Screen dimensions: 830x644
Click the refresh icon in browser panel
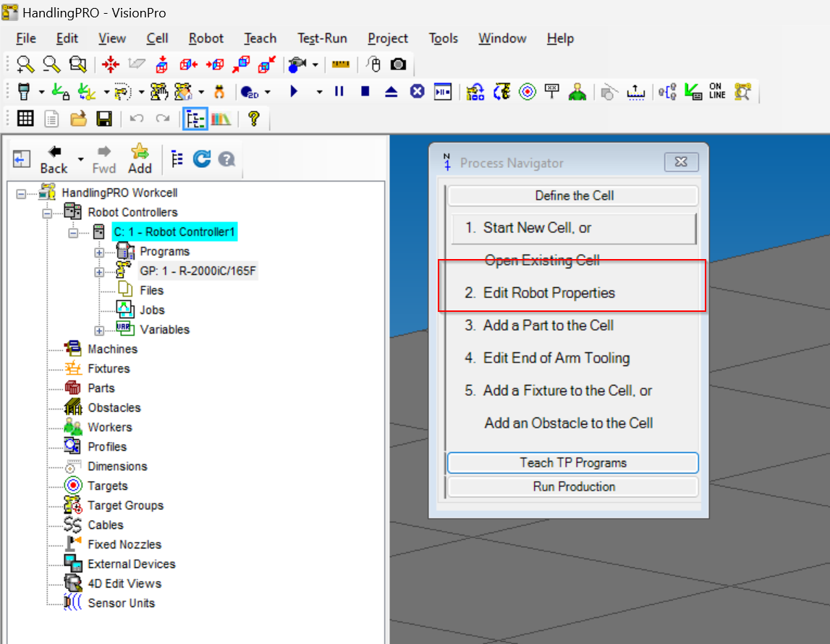(202, 158)
